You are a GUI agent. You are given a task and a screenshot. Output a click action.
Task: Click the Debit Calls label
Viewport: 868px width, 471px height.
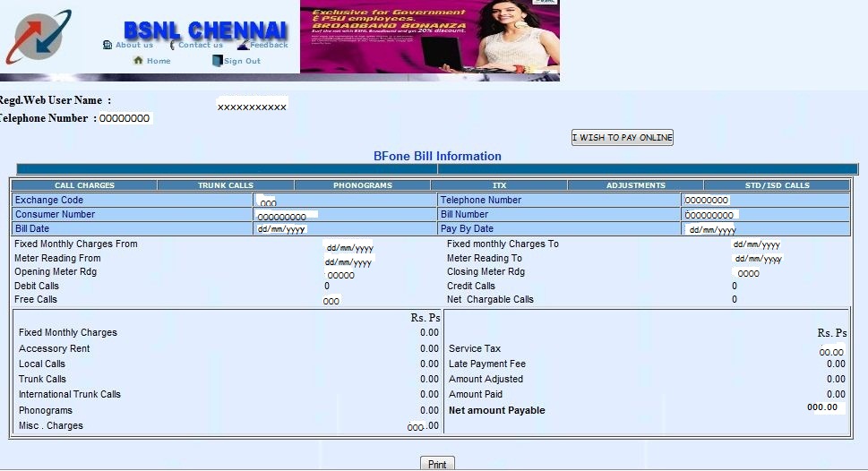coord(37,286)
